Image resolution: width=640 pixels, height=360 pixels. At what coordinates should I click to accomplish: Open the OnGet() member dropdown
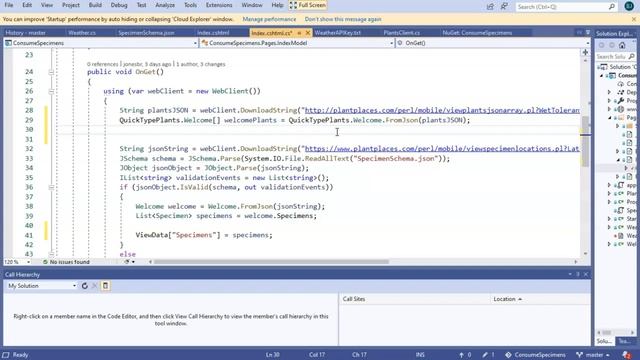587,43
